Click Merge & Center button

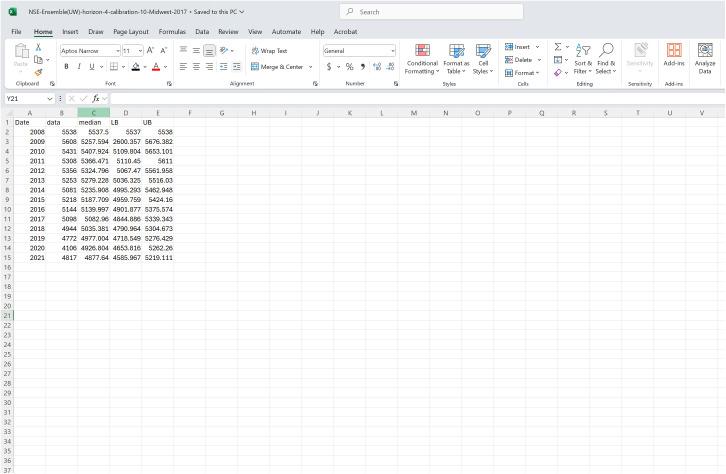click(277, 67)
